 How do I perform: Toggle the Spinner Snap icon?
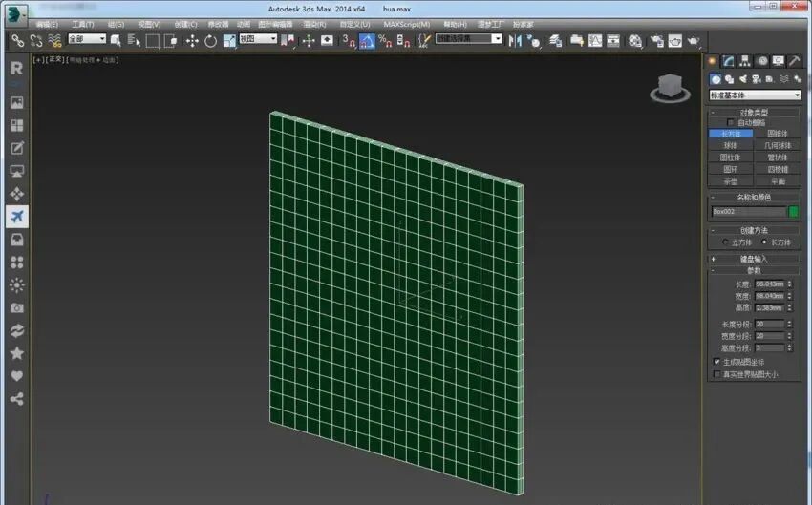click(403, 41)
